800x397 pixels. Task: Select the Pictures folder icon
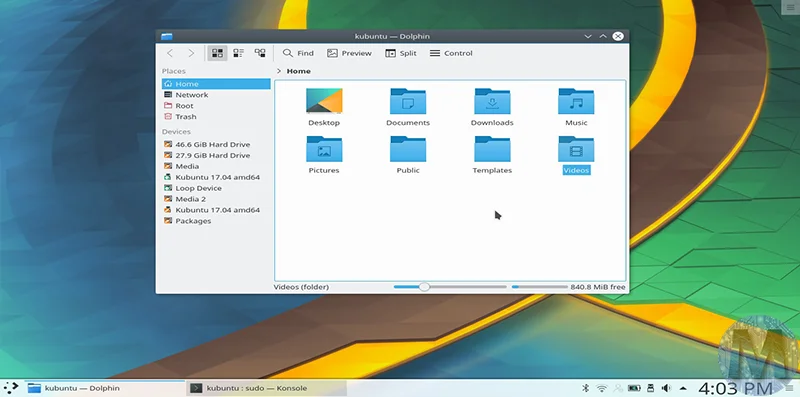click(324, 148)
